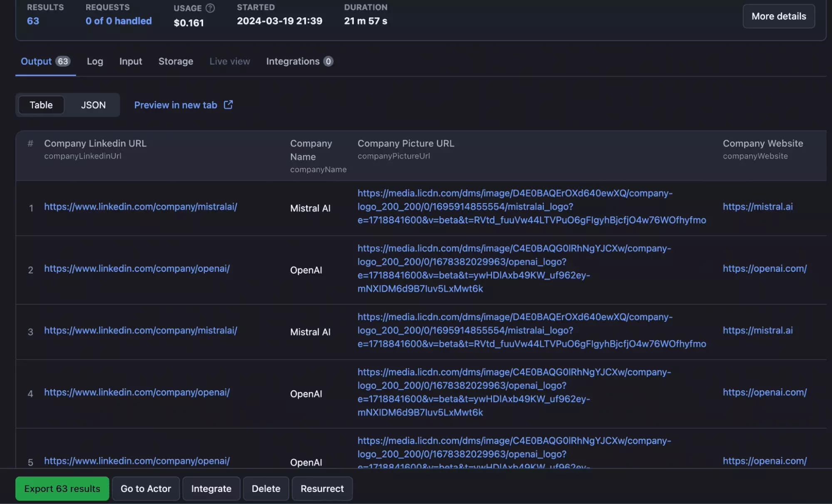Click Export 63 results
The image size is (832, 504).
click(x=62, y=488)
